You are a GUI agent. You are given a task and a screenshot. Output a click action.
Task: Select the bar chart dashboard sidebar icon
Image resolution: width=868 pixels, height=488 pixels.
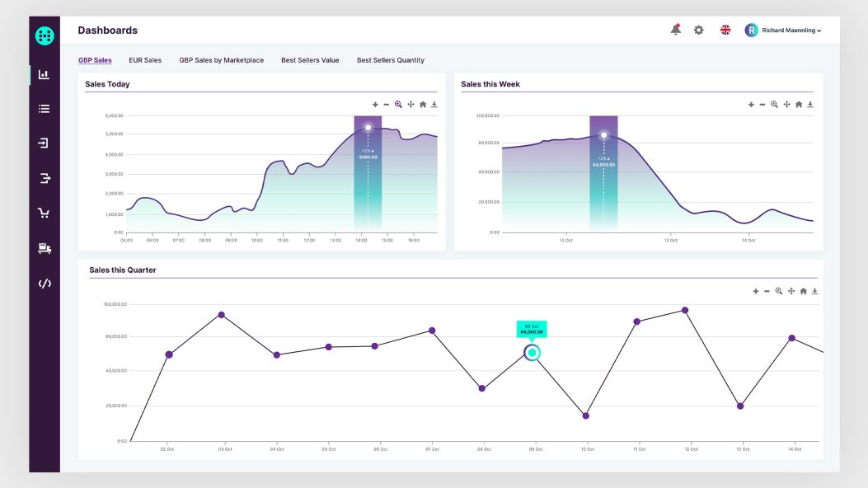(45, 74)
